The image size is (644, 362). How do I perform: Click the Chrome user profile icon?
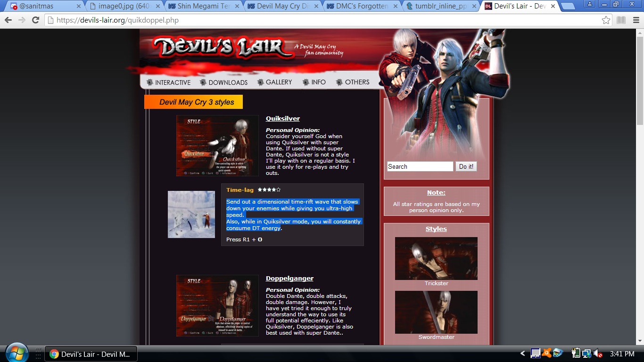(589, 4)
